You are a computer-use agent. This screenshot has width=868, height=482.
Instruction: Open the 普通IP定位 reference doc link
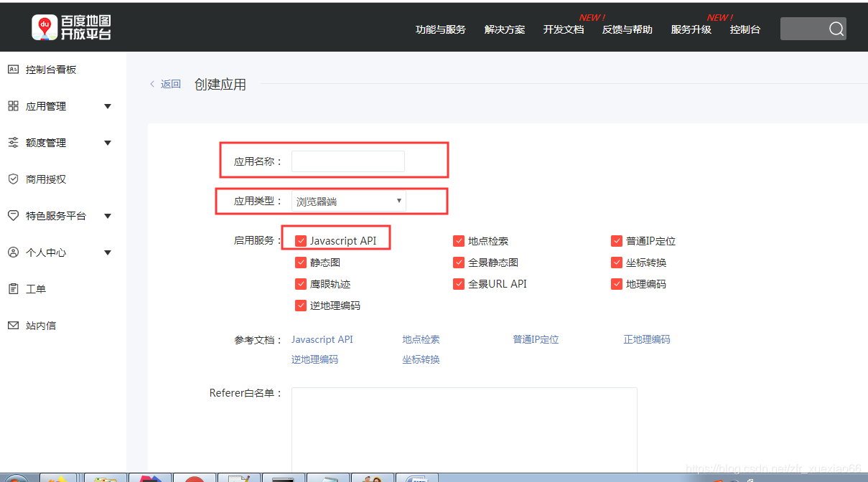click(536, 339)
